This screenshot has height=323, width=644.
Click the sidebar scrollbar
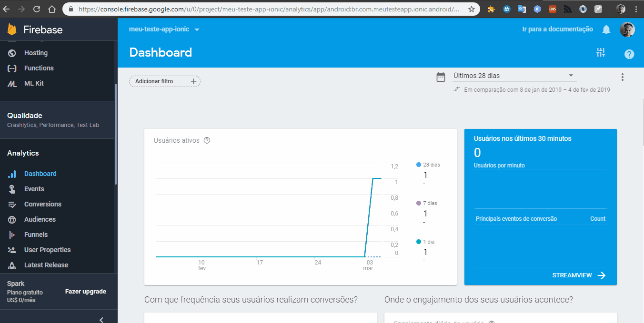click(x=115, y=135)
